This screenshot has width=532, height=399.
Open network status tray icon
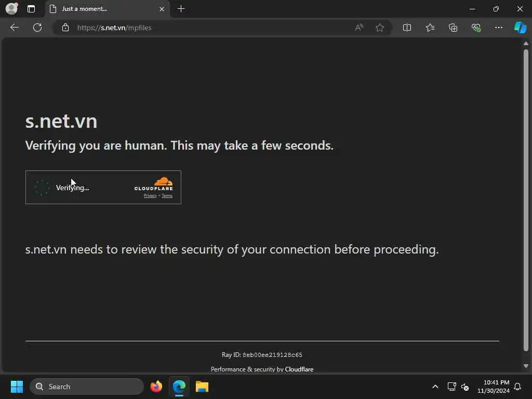point(451,387)
